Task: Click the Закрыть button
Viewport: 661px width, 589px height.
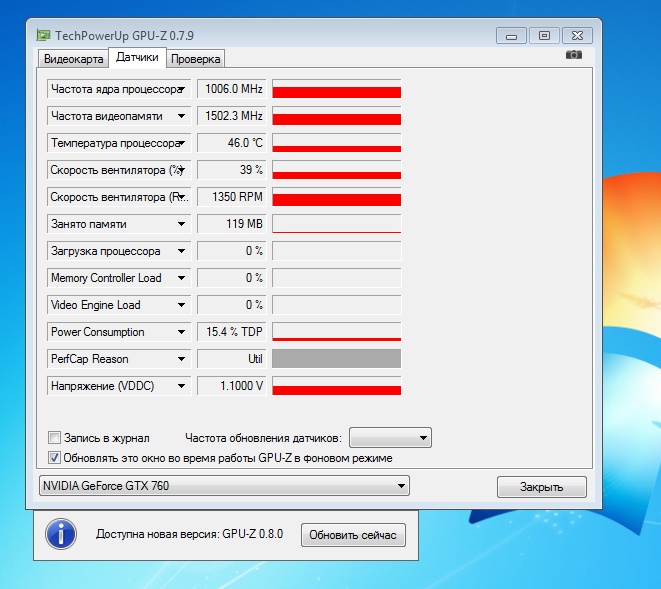Action: 542,487
